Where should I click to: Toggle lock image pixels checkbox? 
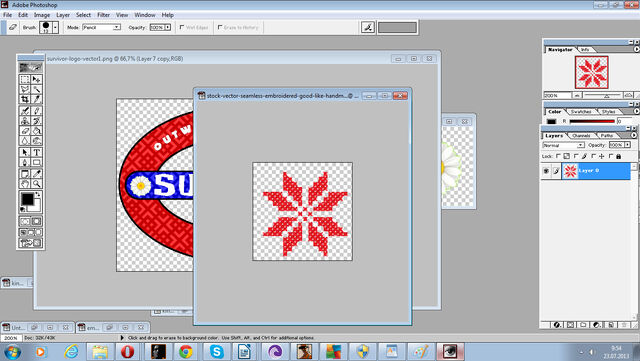tap(576, 156)
